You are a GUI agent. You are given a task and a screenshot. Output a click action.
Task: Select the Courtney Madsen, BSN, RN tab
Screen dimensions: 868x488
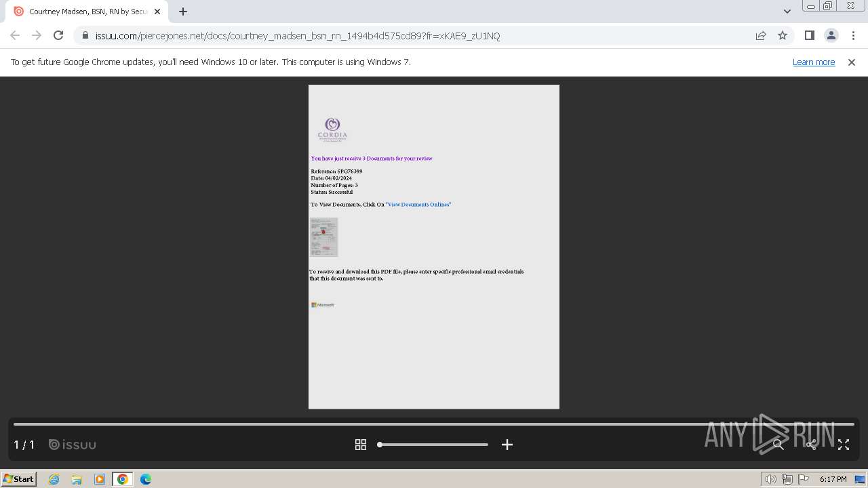coord(87,12)
